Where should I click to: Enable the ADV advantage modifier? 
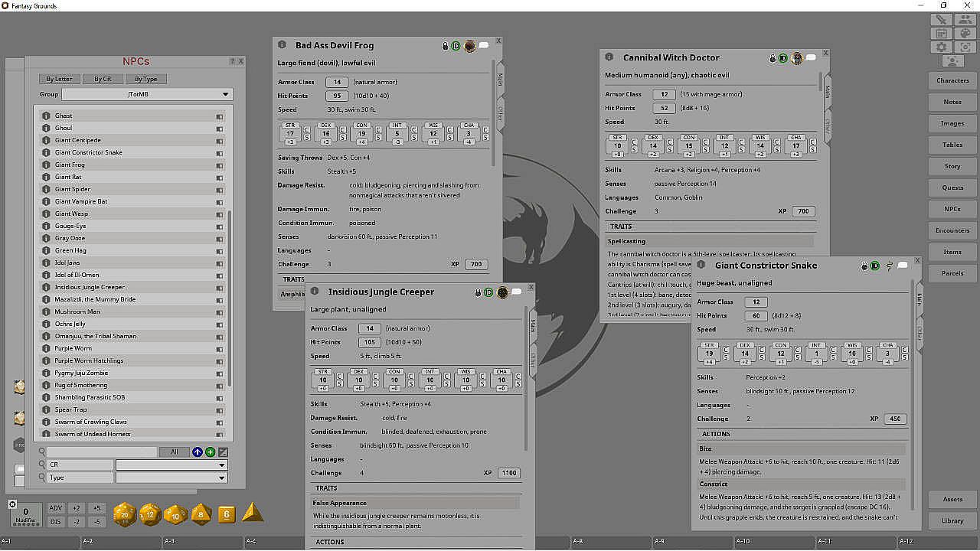click(x=56, y=508)
